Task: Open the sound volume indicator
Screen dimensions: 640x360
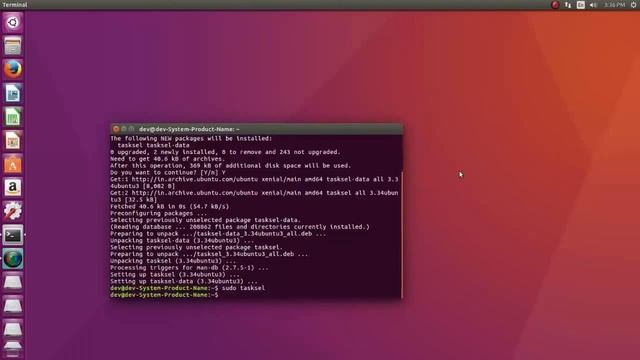Action: [x=593, y=5]
